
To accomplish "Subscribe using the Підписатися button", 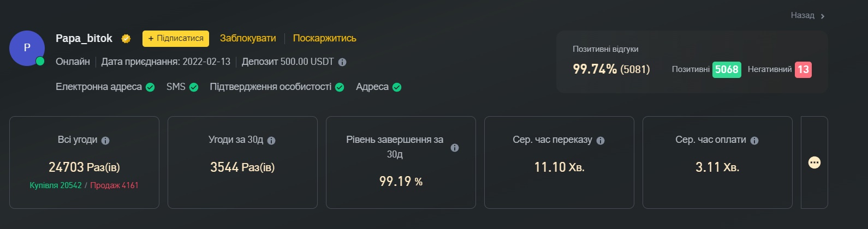I will point(176,39).
